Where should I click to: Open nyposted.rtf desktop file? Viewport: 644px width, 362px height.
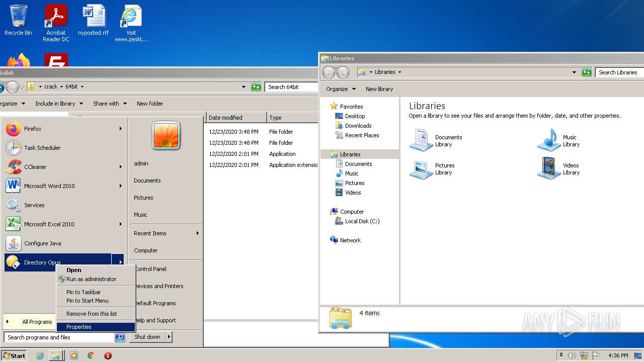click(x=94, y=20)
